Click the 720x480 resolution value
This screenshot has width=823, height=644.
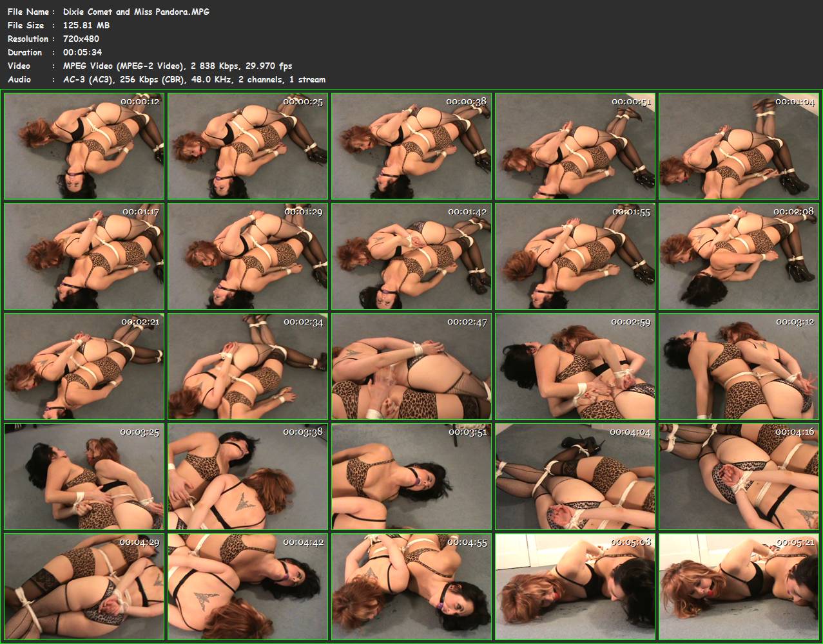pyautogui.click(x=81, y=39)
